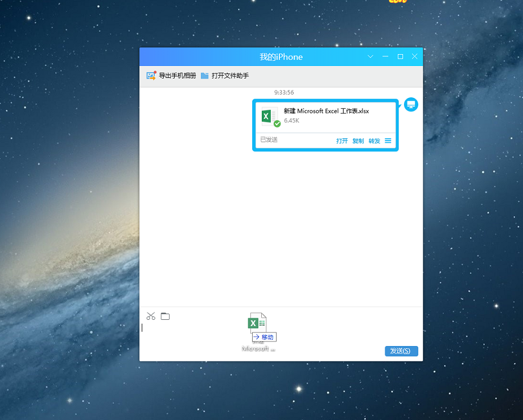
Task: Click the send-file folder icon
Action: pos(165,316)
